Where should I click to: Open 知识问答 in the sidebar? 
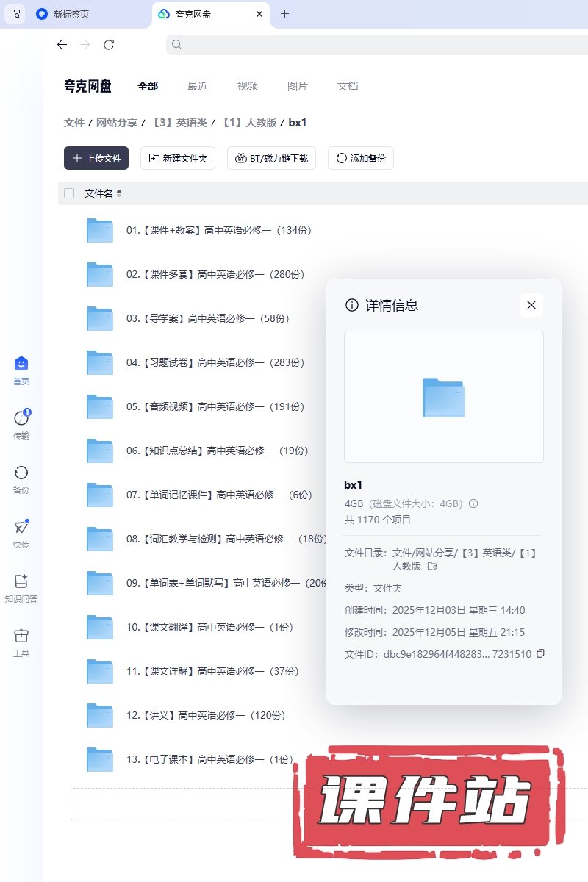coord(21,581)
